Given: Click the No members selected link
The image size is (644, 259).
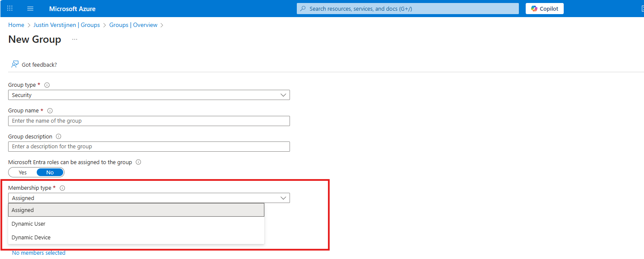Looking at the screenshot, I should click(x=39, y=253).
